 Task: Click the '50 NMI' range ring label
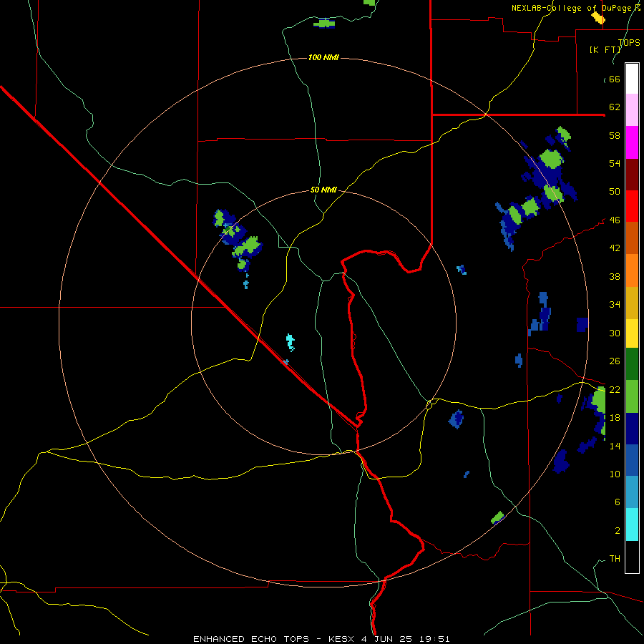point(323,190)
